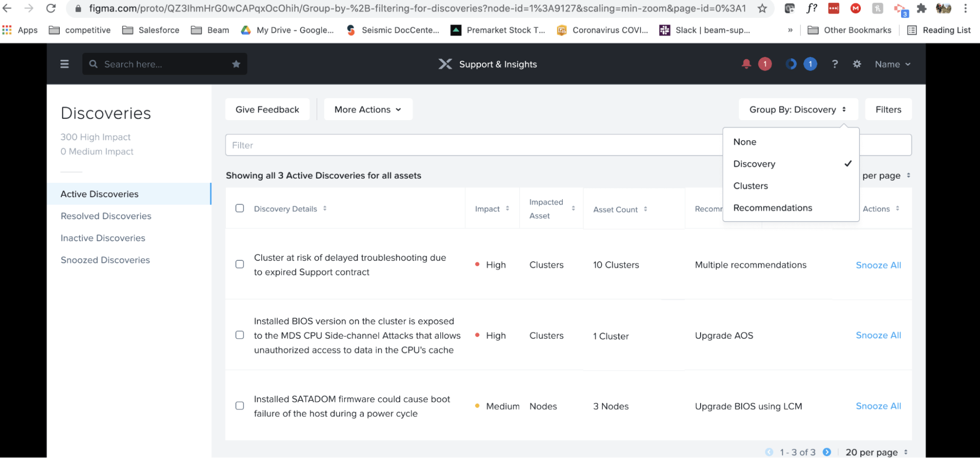Toggle the select-all checkbox in table header
The image size is (980, 458).
[x=240, y=208]
